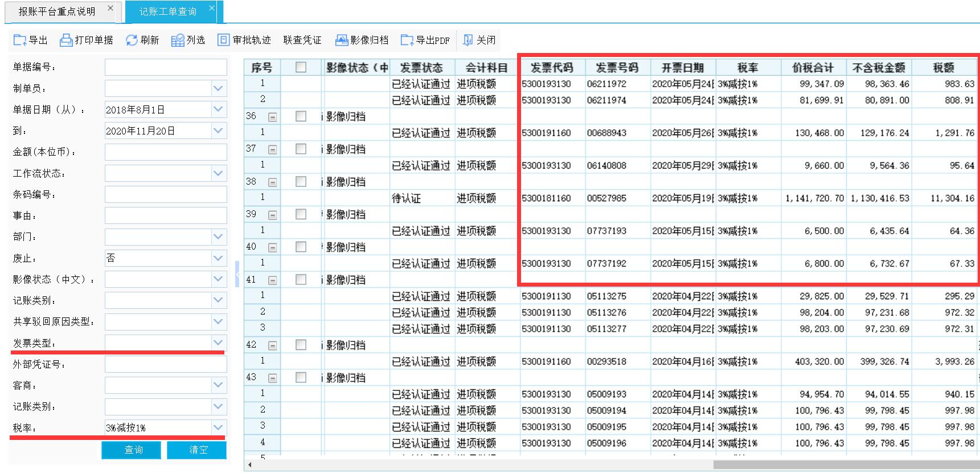
Task: Refresh the list with 刷新 icon
Action: click(x=132, y=40)
